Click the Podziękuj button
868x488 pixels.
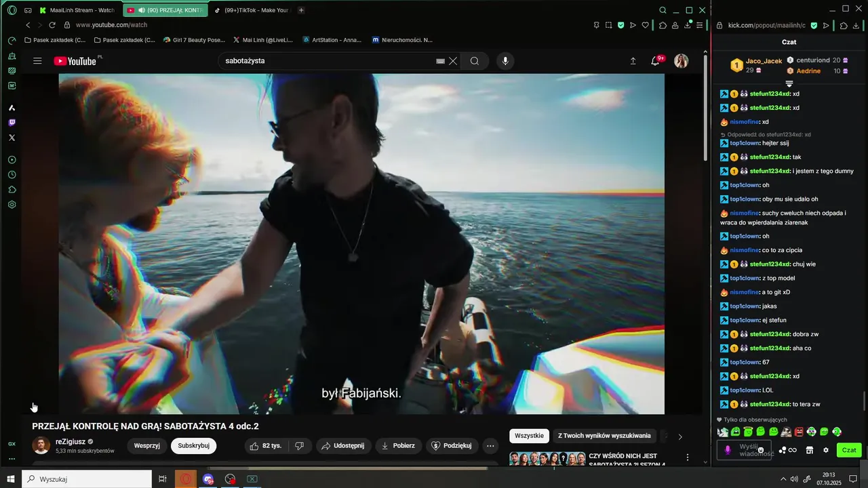coord(451,446)
